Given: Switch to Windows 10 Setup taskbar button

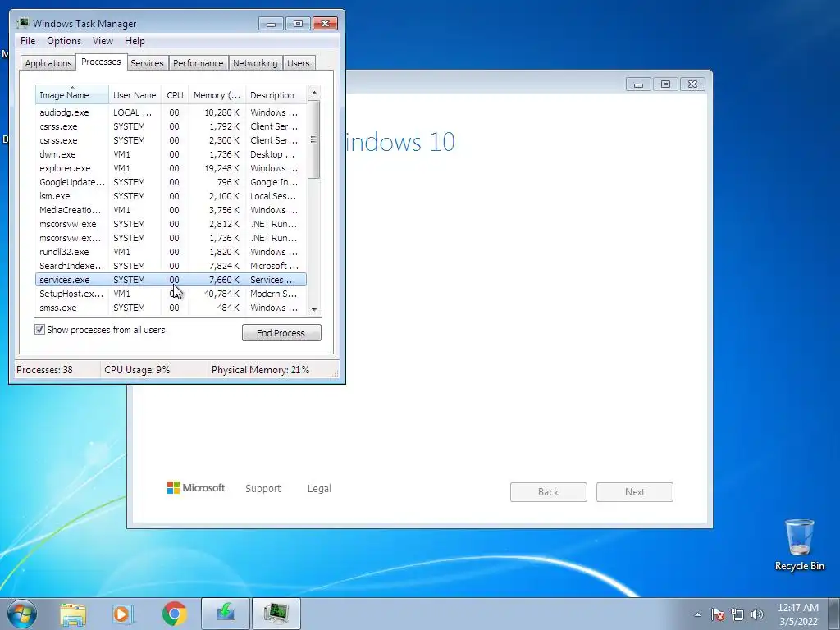Looking at the screenshot, I should (226, 614).
